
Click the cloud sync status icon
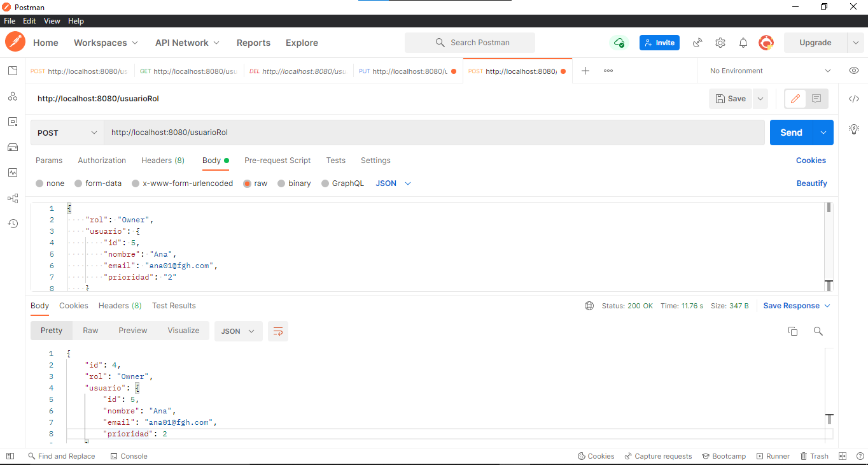(x=619, y=43)
